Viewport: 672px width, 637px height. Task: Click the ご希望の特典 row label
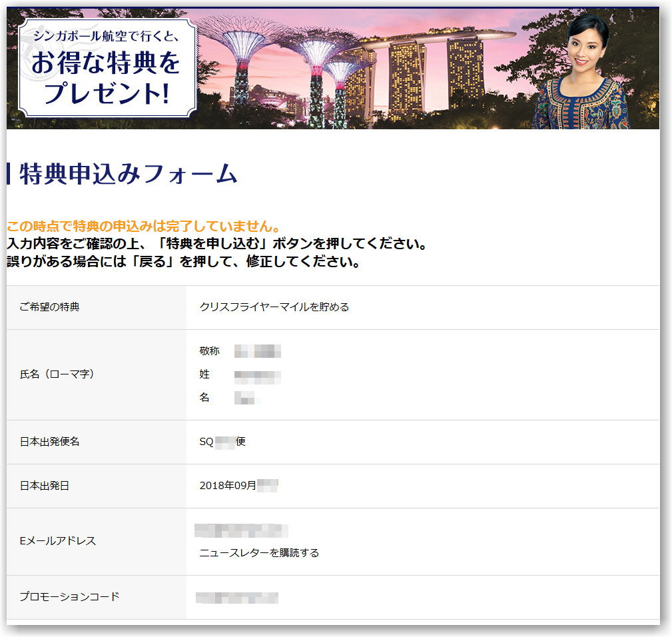(50, 307)
